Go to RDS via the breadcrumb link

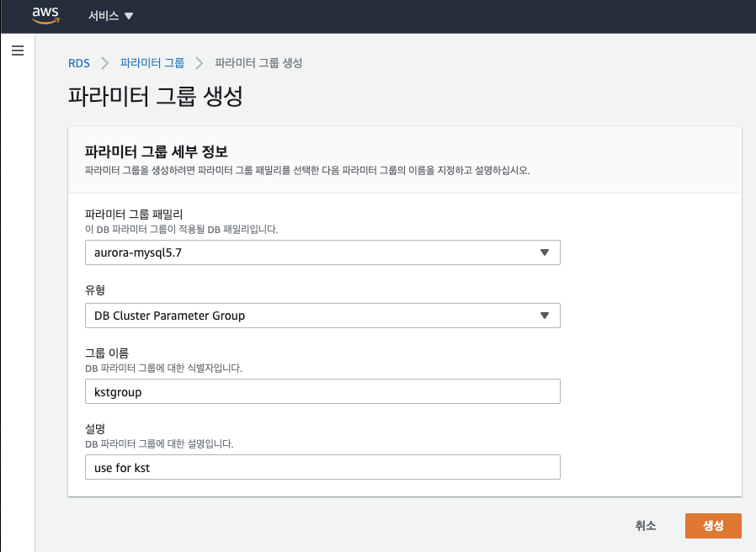pos(79,63)
